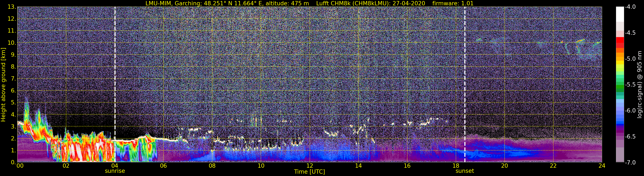Click the height tick label '1.'
644x176 pixels.
(x=13, y=151)
